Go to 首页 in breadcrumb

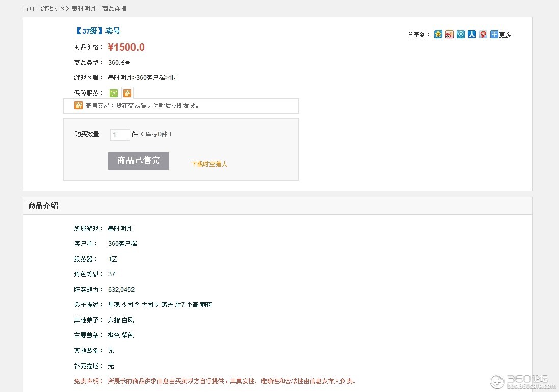(x=29, y=9)
